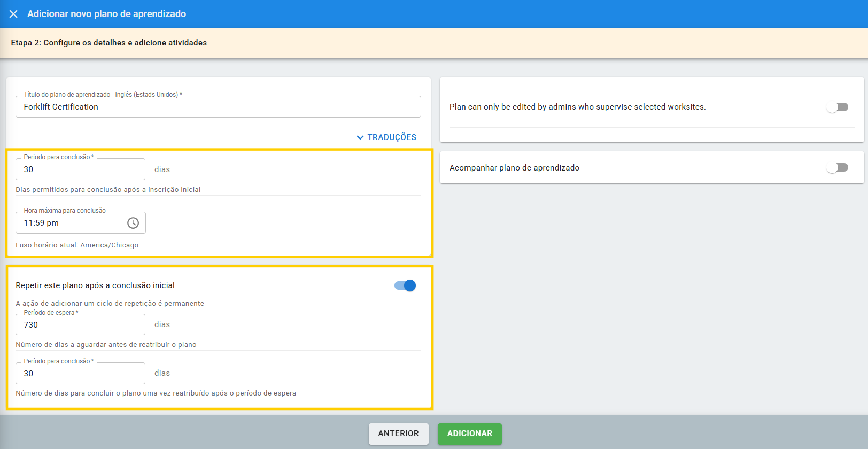Enable the admin worksite edit restriction toggle
Viewport: 868px width, 449px height.
tap(837, 107)
